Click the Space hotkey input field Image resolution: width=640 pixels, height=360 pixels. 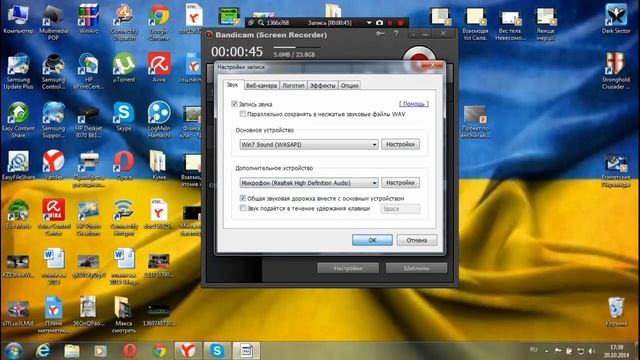point(400,209)
